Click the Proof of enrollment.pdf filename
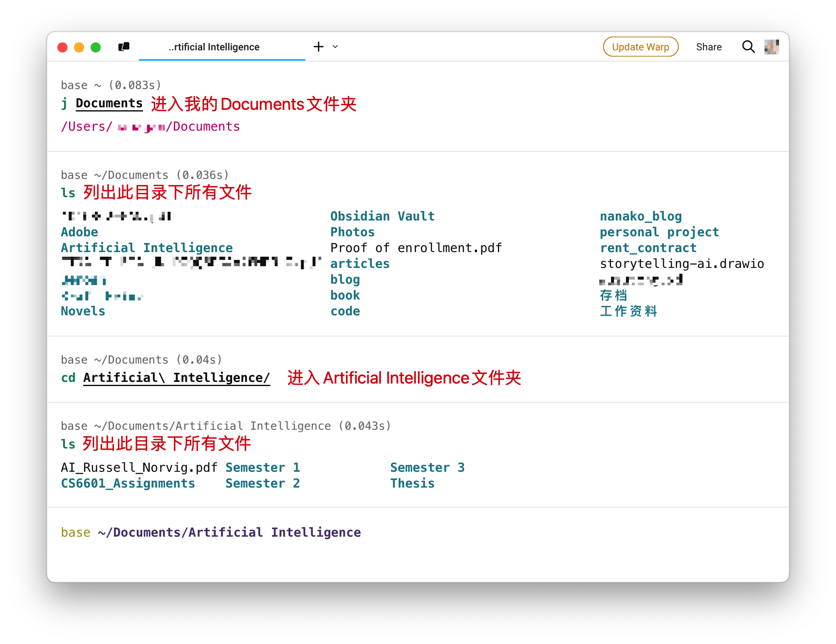The image size is (836, 644). point(416,248)
